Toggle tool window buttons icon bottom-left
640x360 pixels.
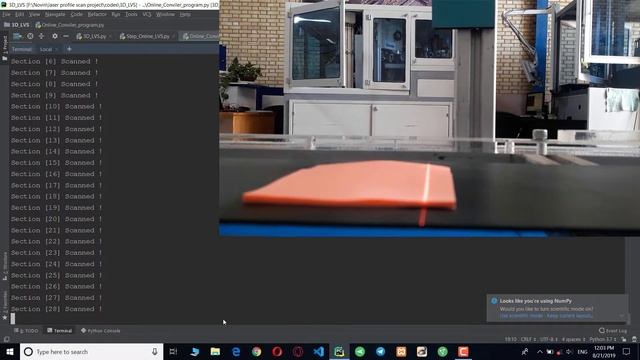click(x=6, y=339)
